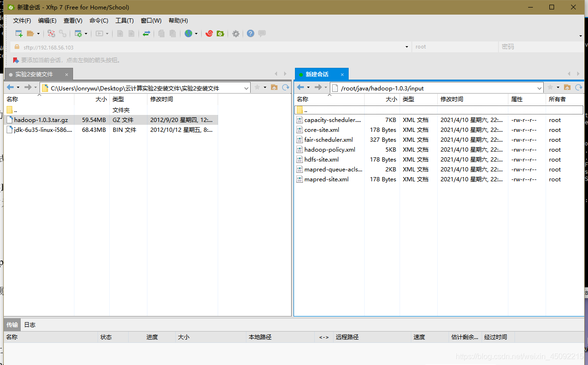Viewport: 588px width, 365px height.
Task: Click the session properties icon with green gear
Action: (x=78, y=33)
